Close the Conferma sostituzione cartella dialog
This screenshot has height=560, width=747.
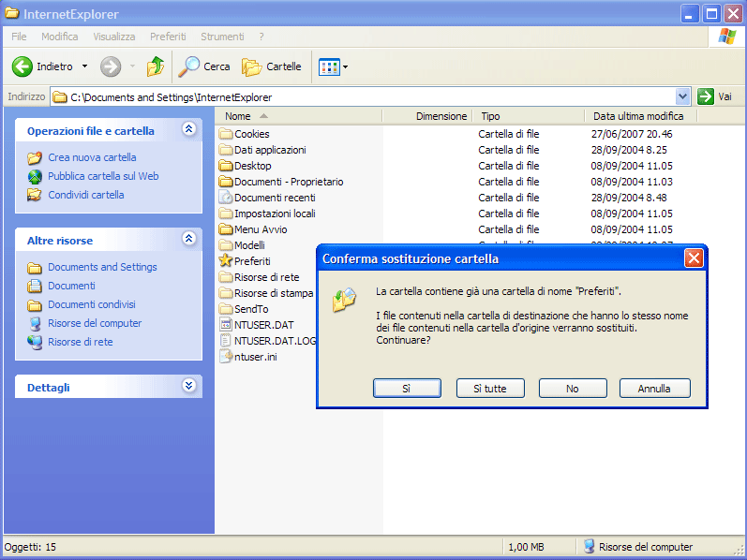(694, 258)
